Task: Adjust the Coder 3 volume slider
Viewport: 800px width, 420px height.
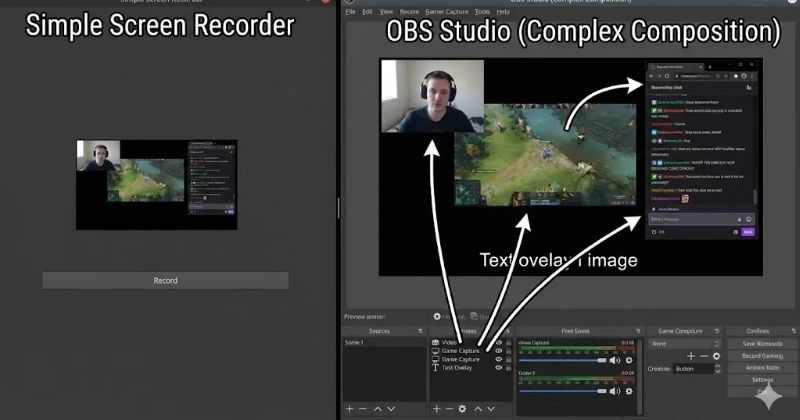Action: (x=562, y=391)
